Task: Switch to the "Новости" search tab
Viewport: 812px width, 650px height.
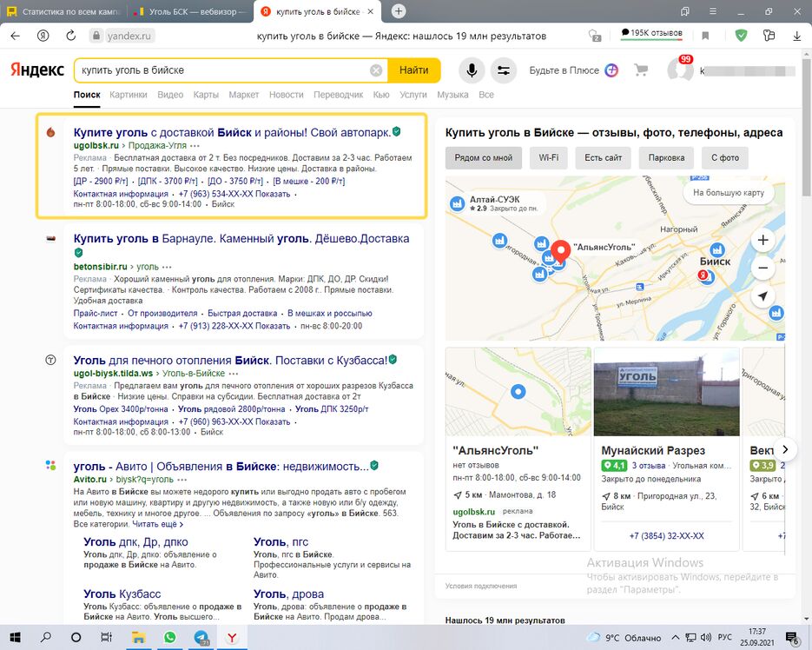Action: coord(287,95)
